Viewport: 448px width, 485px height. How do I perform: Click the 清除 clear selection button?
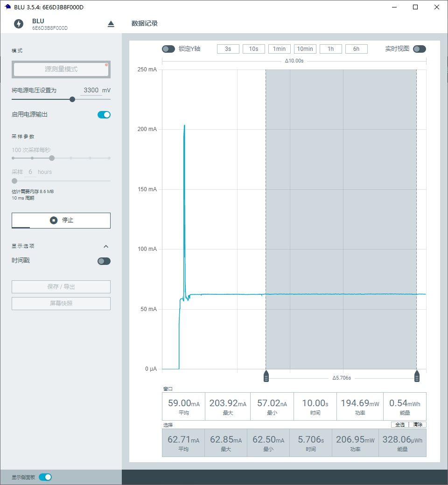pos(417,425)
